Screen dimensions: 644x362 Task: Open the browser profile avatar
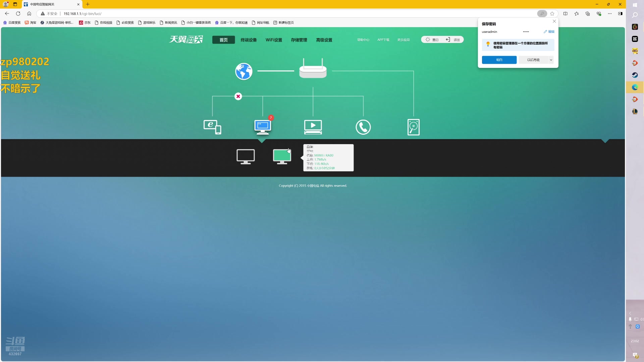pyautogui.click(x=6, y=4)
